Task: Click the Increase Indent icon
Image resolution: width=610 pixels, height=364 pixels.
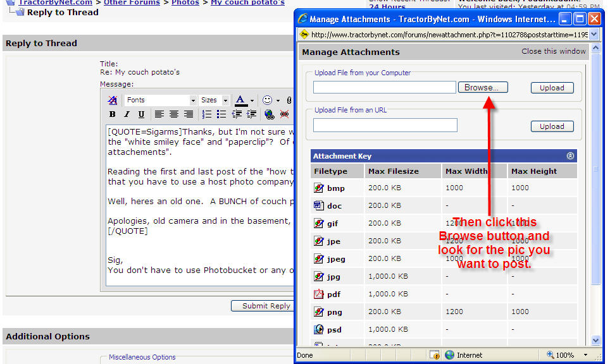Action: (x=252, y=114)
